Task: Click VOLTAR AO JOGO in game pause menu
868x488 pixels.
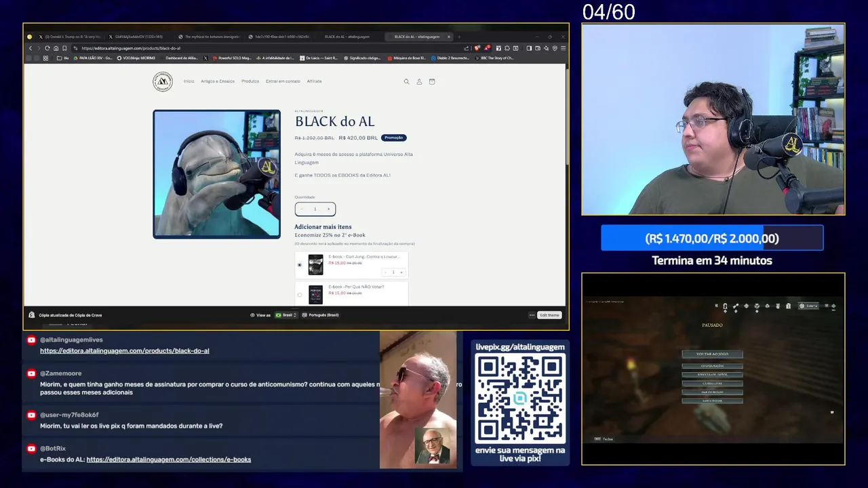Action: pos(712,354)
